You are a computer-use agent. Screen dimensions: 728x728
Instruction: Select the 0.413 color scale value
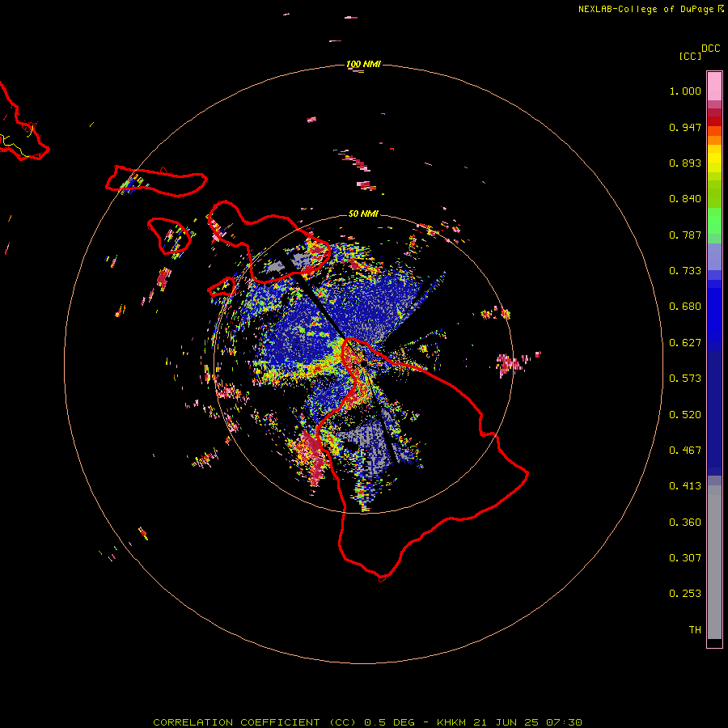(685, 486)
